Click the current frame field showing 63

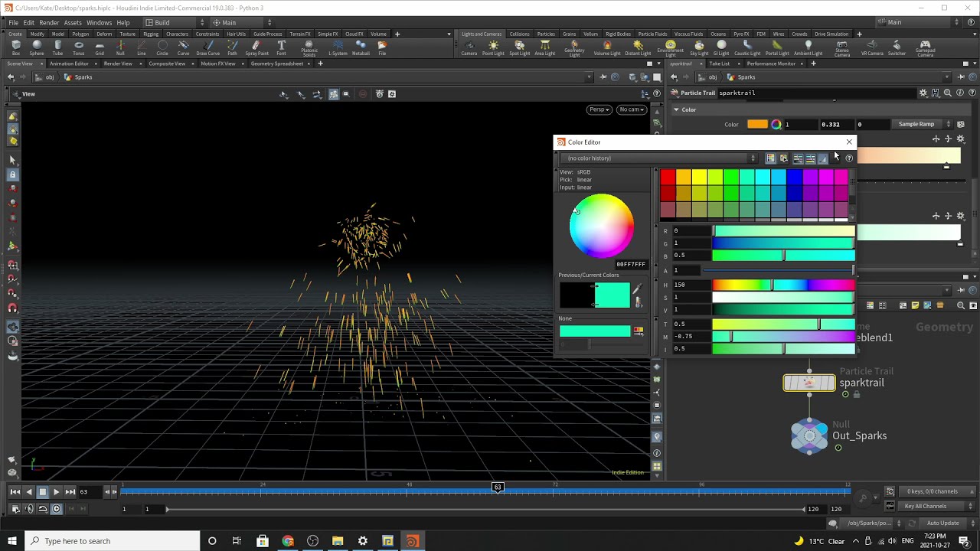pos(90,492)
